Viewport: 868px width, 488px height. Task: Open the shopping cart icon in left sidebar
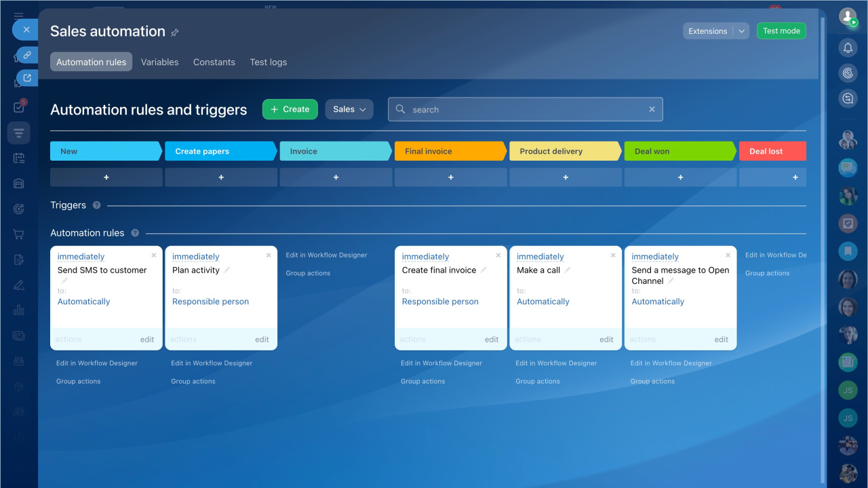tap(18, 235)
